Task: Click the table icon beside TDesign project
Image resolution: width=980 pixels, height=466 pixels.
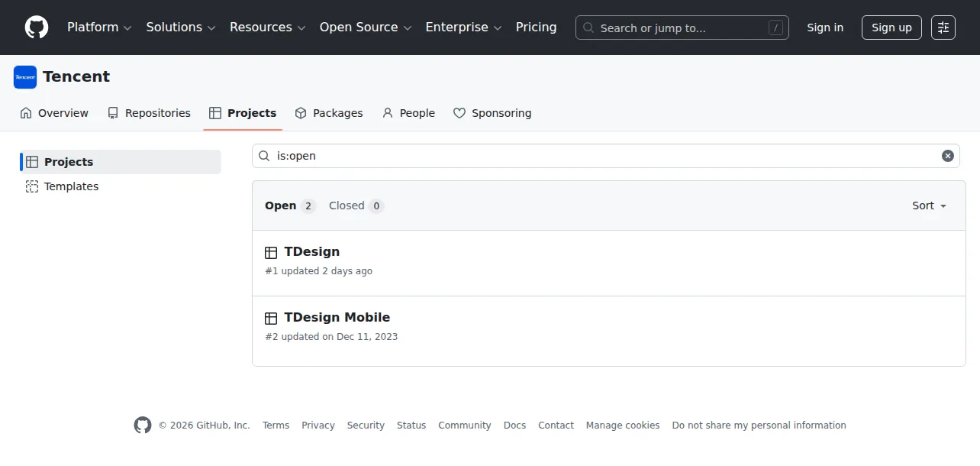Action: click(x=271, y=253)
